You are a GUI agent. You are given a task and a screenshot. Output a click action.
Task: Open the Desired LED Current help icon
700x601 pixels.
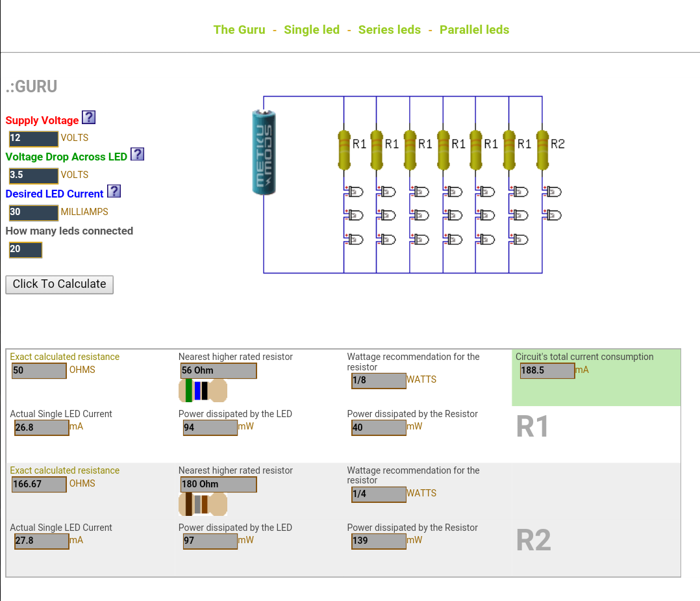(114, 191)
